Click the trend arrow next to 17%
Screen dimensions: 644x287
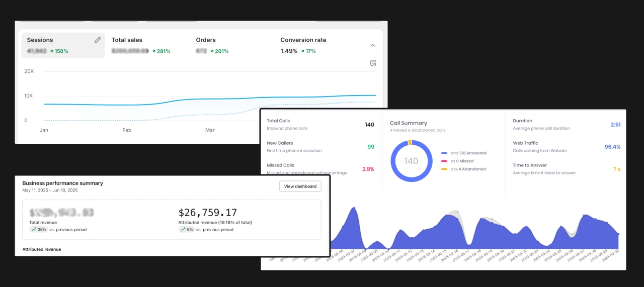[302, 51]
